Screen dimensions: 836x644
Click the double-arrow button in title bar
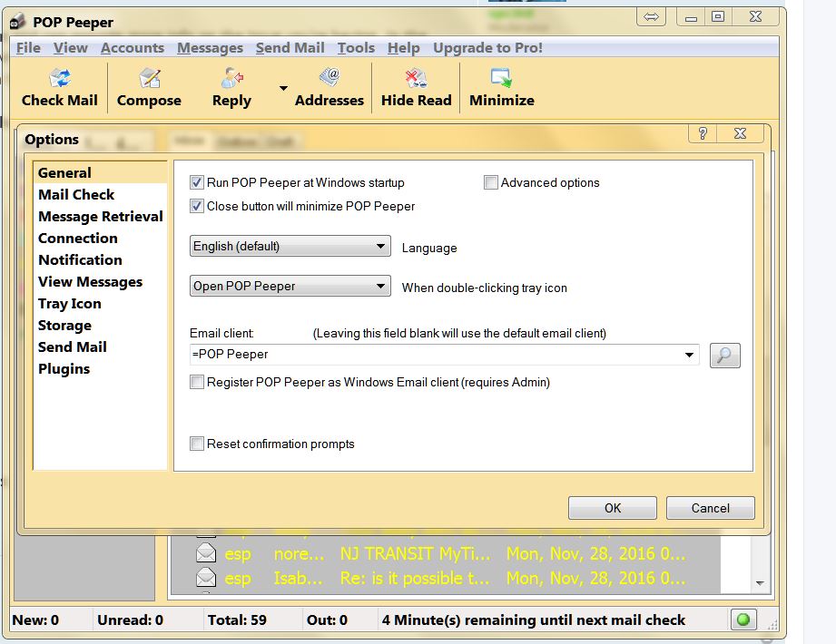coord(651,17)
